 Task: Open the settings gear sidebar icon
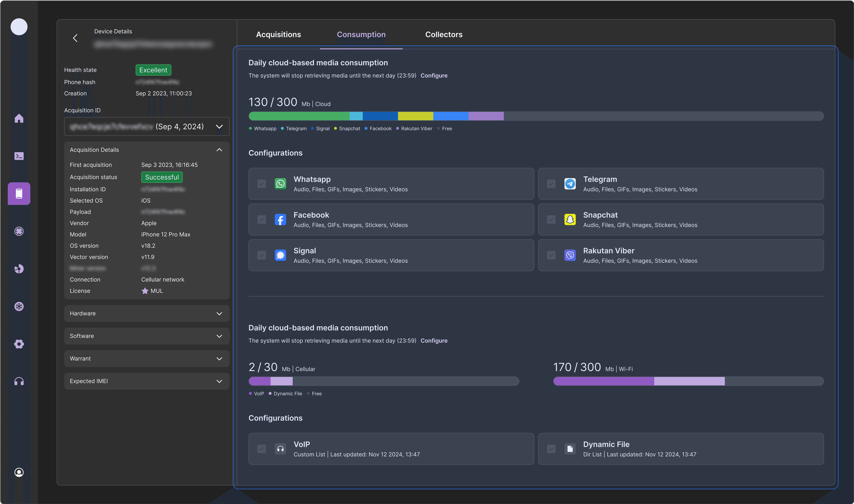tap(19, 344)
